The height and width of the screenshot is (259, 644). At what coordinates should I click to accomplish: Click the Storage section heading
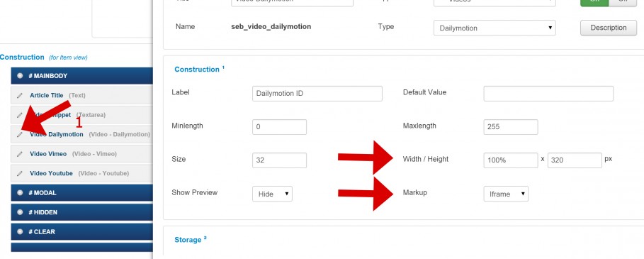coord(191,239)
